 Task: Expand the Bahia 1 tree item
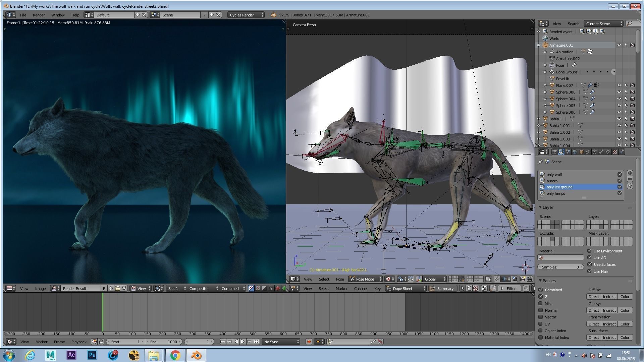(539, 119)
